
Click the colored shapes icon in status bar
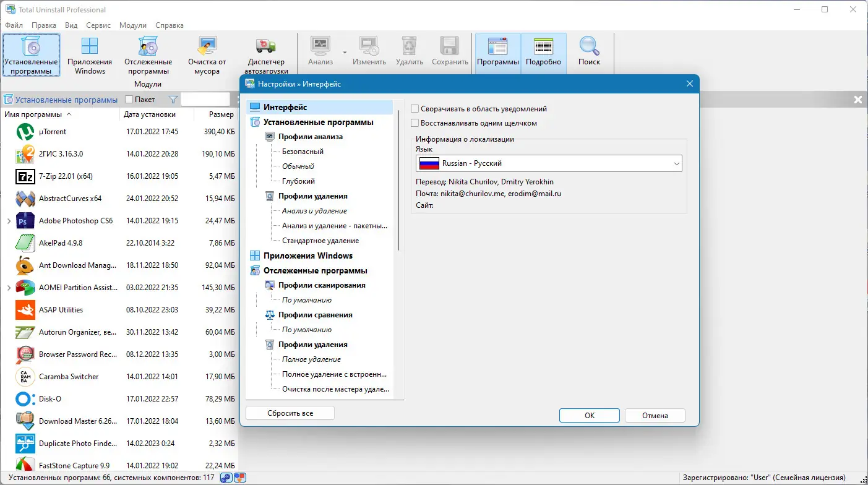pos(241,478)
